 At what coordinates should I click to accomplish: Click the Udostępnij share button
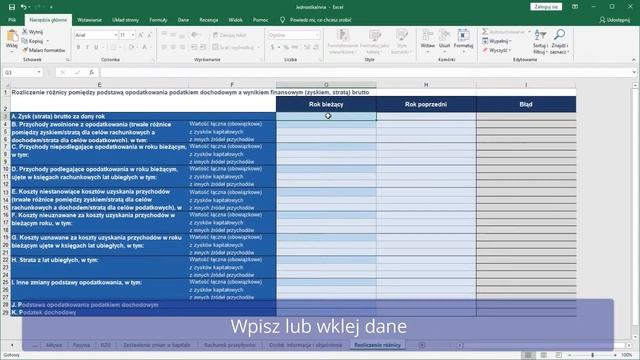point(614,20)
